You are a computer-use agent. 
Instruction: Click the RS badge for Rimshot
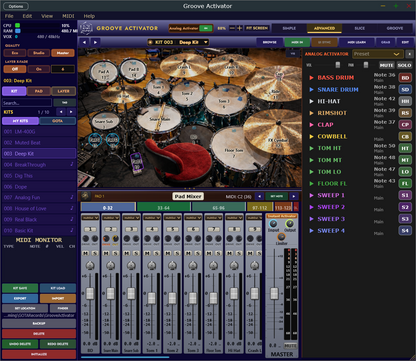405,113
